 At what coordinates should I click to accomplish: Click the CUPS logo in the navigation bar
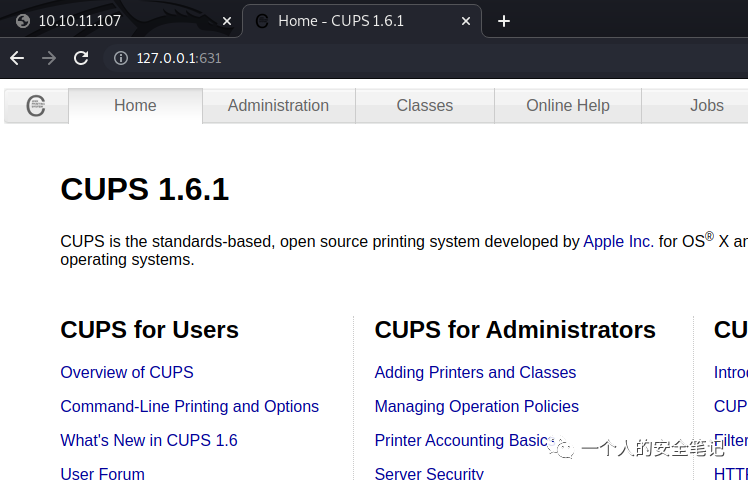[36, 105]
